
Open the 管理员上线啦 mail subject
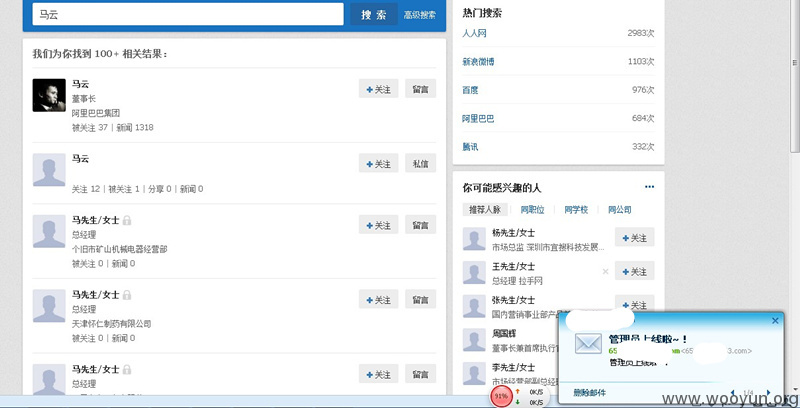648,339
